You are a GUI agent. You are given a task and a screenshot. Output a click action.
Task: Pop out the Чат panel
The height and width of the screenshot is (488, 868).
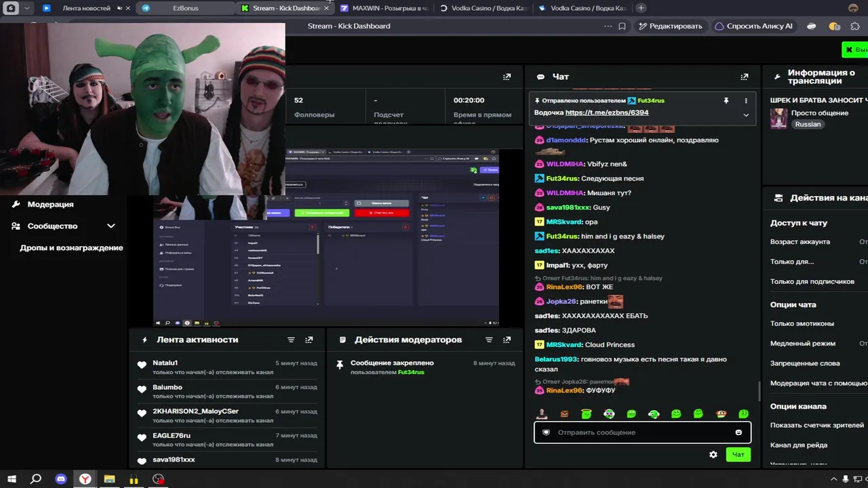pos(745,77)
